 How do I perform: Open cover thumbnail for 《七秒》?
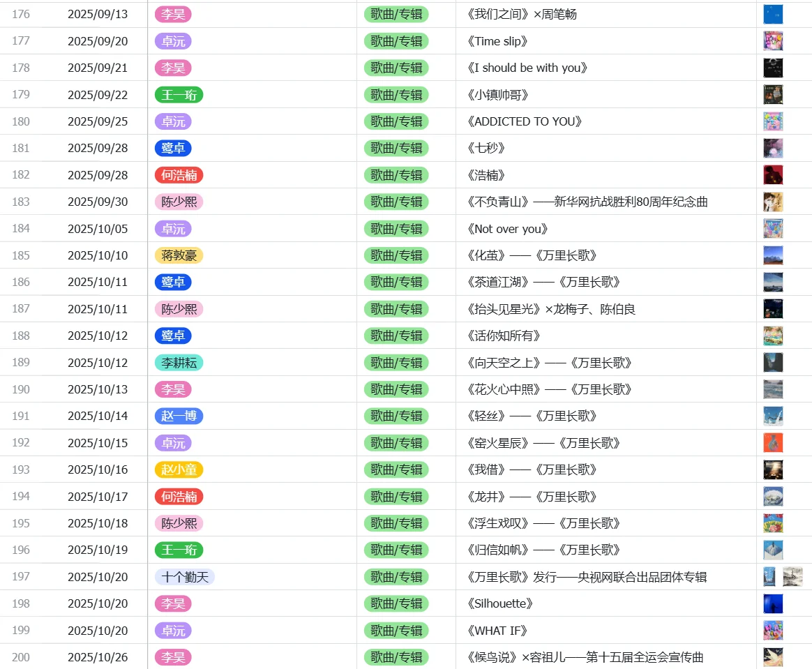(x=773, y=148)
